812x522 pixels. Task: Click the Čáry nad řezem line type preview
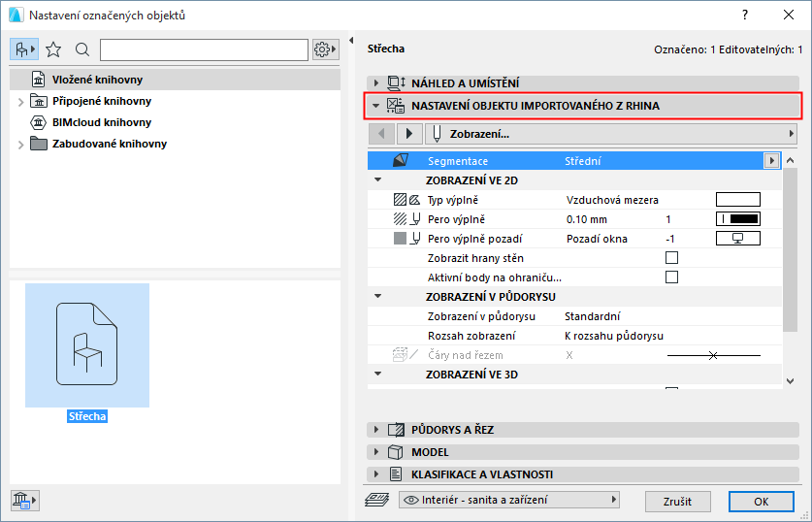pos(714,355)
